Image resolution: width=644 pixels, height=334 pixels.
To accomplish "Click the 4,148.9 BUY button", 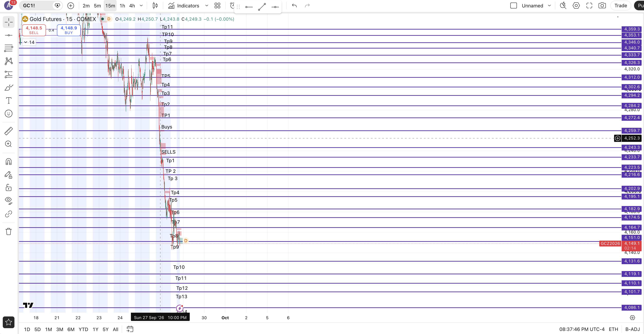I will click(x=68, y=30).
